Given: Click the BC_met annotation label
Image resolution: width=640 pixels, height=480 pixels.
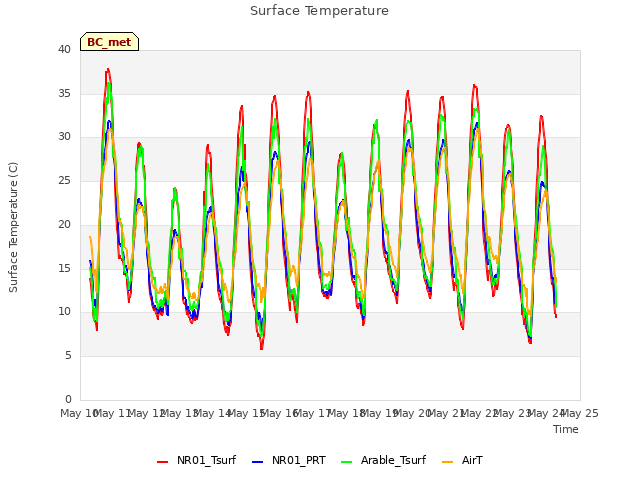Looking at the screenshot, I should 109,42.
